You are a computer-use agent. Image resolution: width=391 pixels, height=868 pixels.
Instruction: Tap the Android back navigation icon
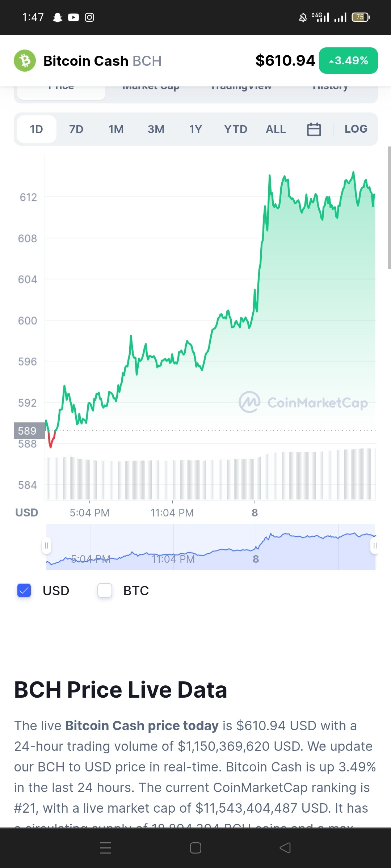click(285, 848)
